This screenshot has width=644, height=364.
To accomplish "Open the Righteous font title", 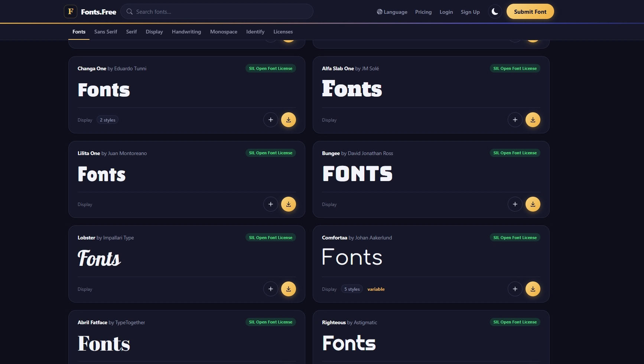I will tap(334, 322).
